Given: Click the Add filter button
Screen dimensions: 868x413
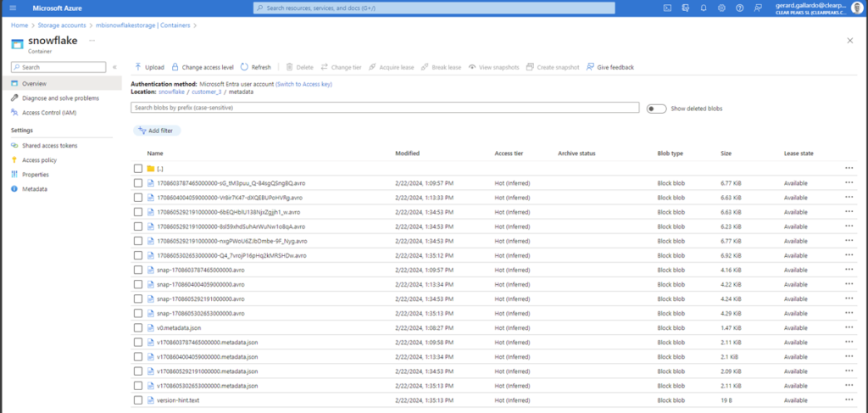Looking at the screenshot, I should (x=157, y=131).
